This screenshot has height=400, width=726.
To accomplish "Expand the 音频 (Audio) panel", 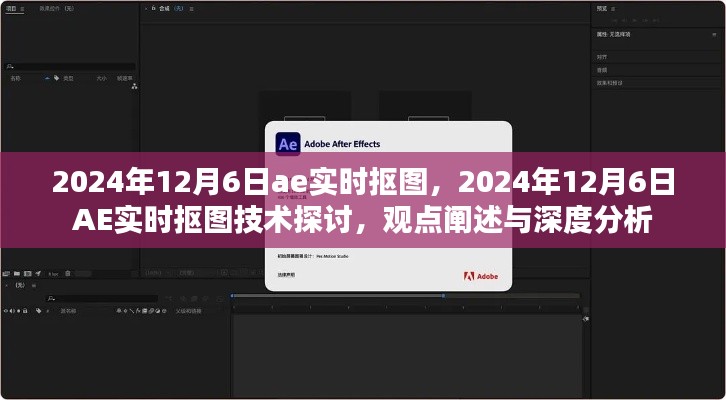I will [x=602, y=70].
